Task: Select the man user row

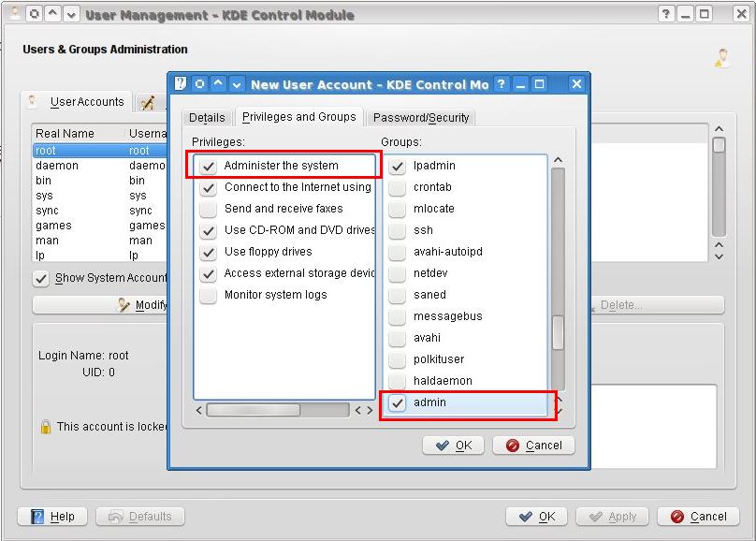Action: tap(100, 241)
